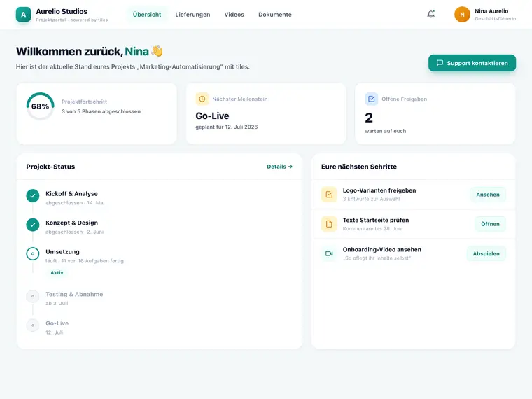
Task: Click the Nina Aurelio user name
Action: click(x=491, y=11)
